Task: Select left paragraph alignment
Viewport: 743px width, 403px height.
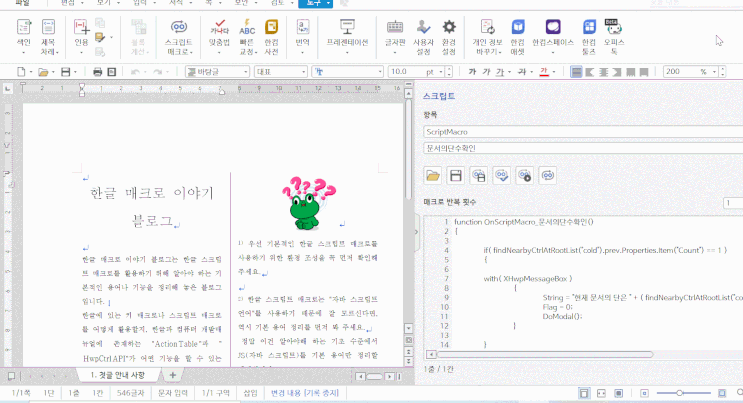Action: 590,72
